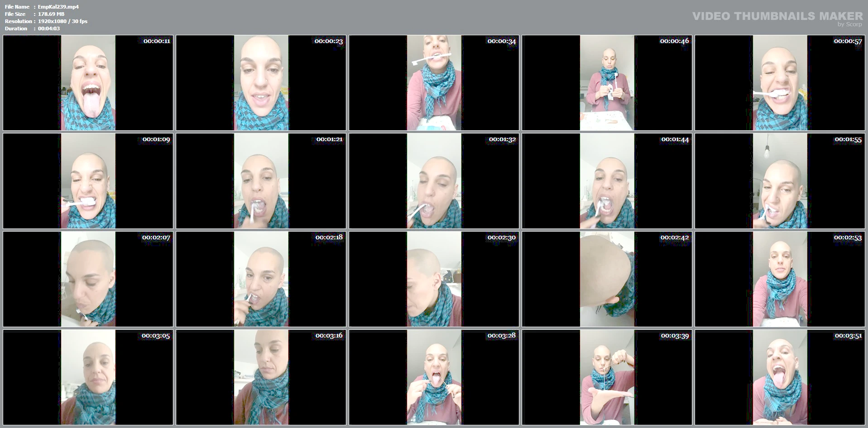Select the thumbnail at 00:00:34
This screenshot has width=868, height=428.
434,83
